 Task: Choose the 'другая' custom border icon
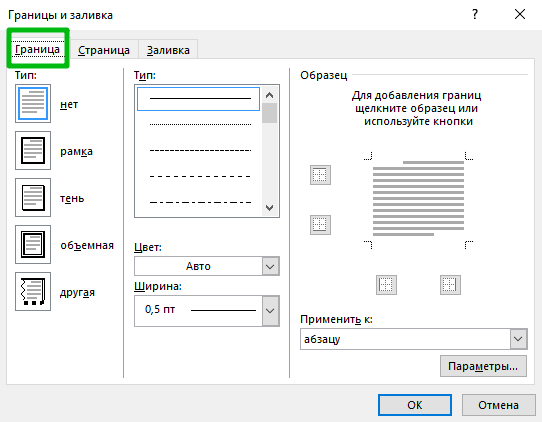pos(33,291)
